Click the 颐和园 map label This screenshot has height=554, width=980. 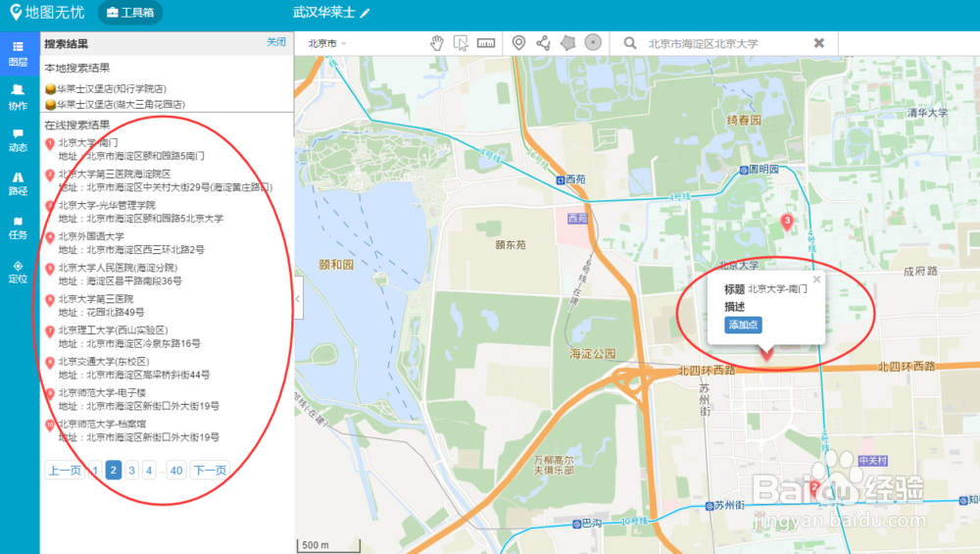pos(336,265)
